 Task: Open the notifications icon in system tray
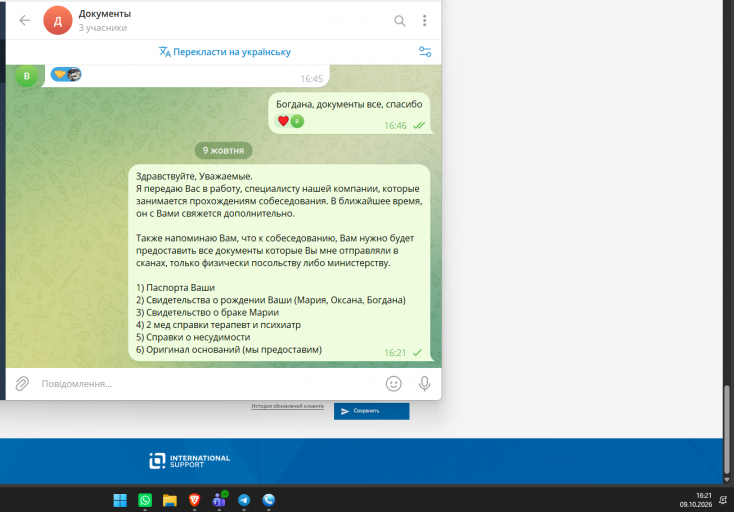coord(723,500)
